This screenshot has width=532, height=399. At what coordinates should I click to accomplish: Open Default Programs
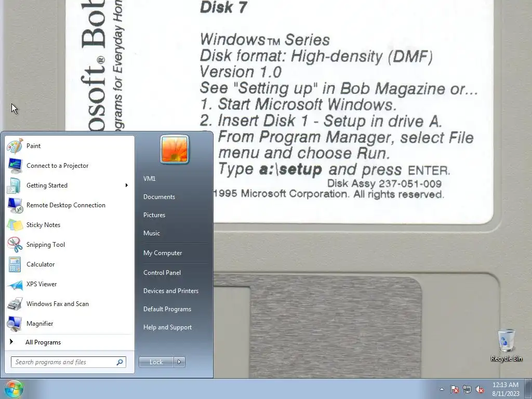(x=167, y=309)
